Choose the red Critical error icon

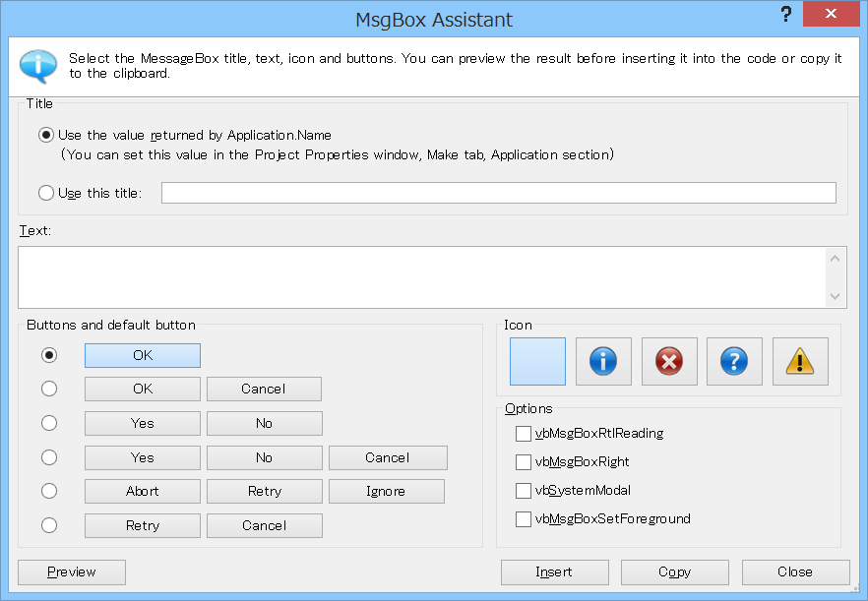tap(669, 361)
